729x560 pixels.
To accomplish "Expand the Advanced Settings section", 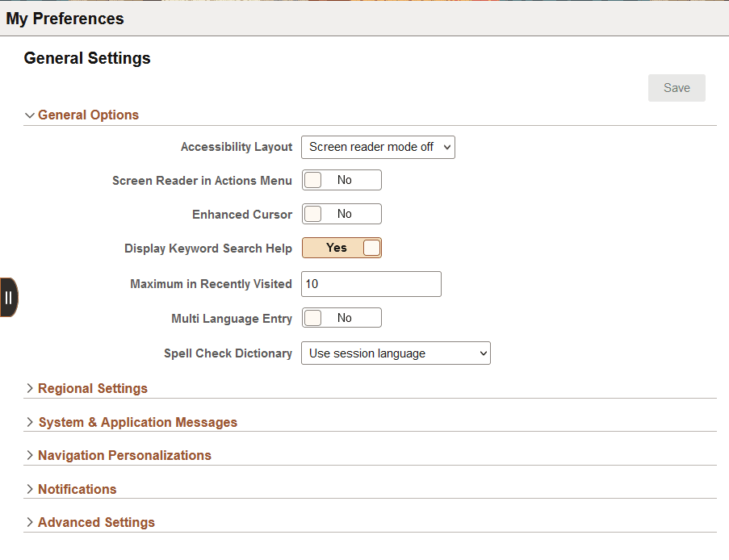I will 96,522.
